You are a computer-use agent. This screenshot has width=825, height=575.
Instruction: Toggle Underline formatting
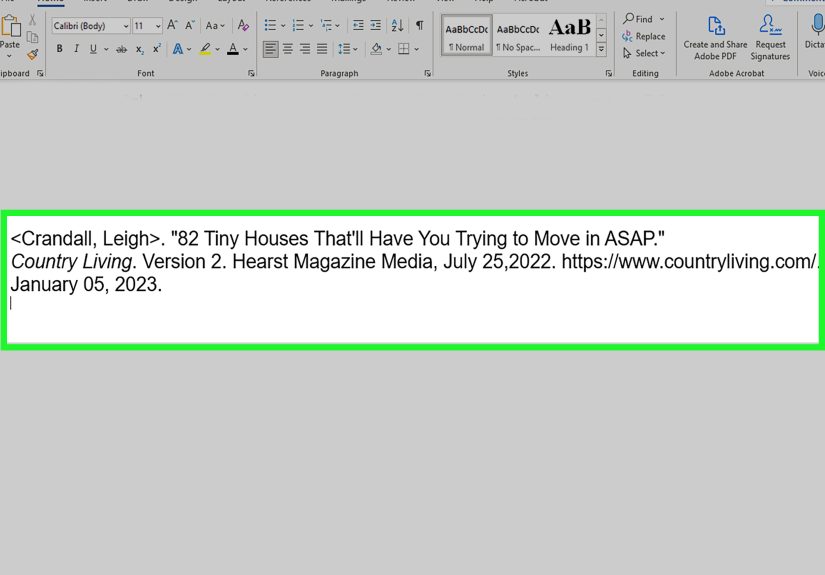pos(93,49)
